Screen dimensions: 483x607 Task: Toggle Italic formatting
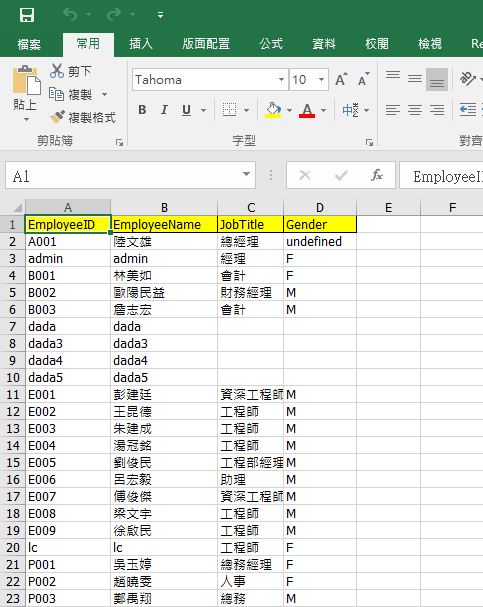164,110
